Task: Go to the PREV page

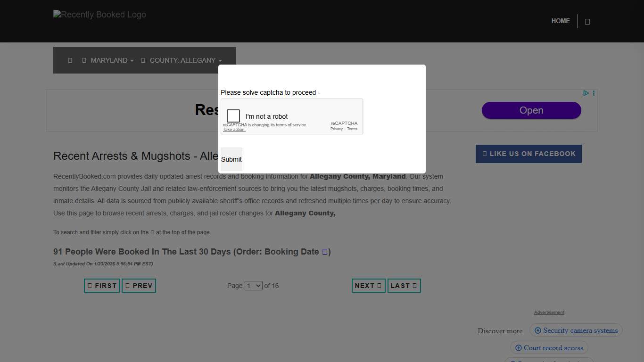Action: pyautogui.click(x=139, y=286)
